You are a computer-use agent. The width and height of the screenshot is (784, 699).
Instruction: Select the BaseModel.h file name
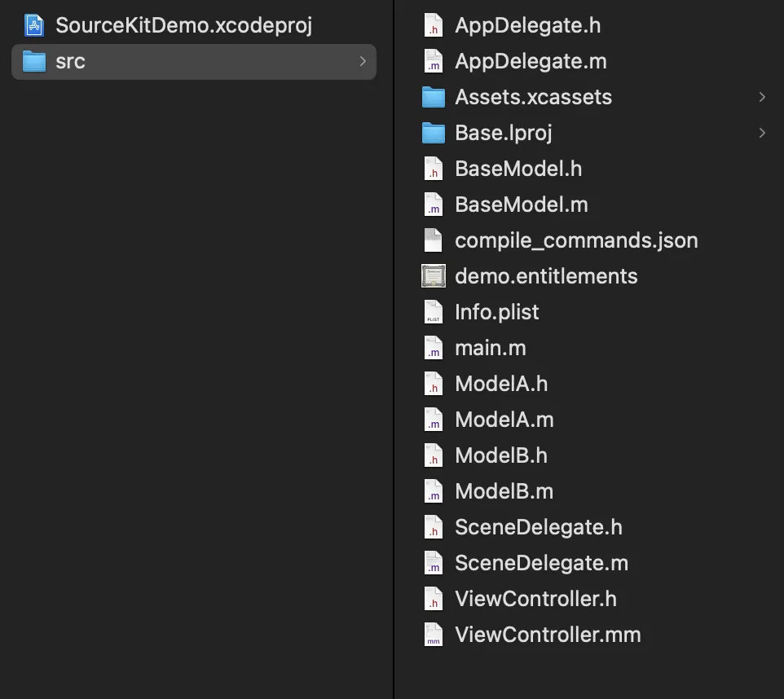point(518,169)
